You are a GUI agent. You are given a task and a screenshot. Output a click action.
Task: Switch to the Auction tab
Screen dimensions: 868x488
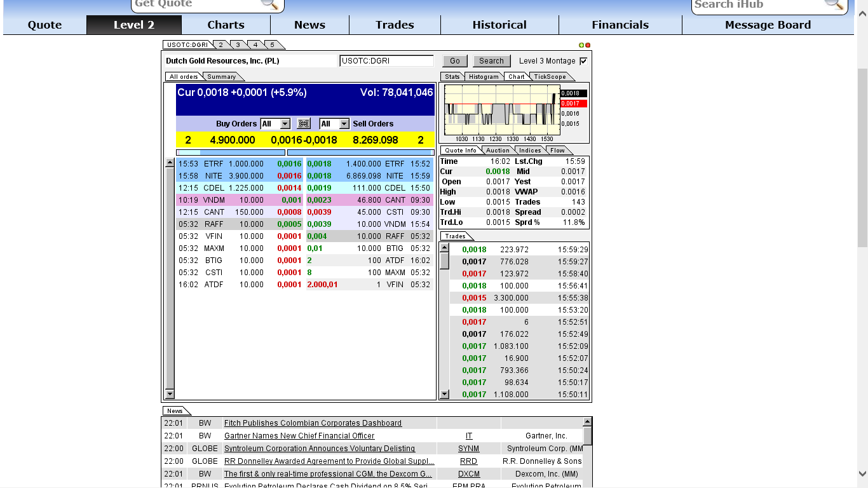click(x=498, y=150)
